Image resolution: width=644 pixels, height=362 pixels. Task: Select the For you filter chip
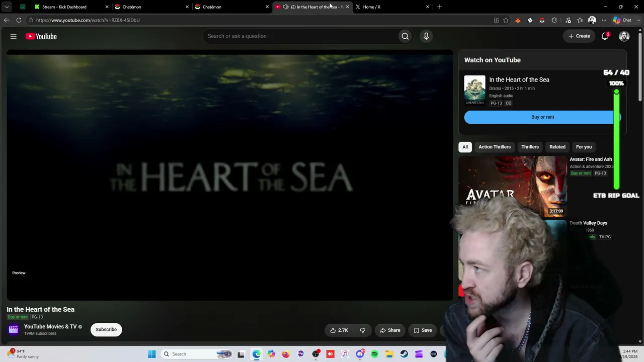coord(584,147)
